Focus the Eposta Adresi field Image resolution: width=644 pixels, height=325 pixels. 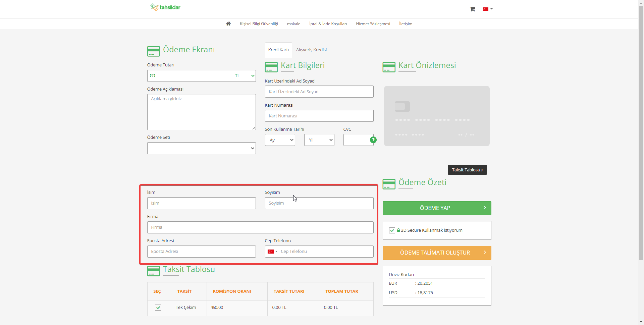[202, 252]
